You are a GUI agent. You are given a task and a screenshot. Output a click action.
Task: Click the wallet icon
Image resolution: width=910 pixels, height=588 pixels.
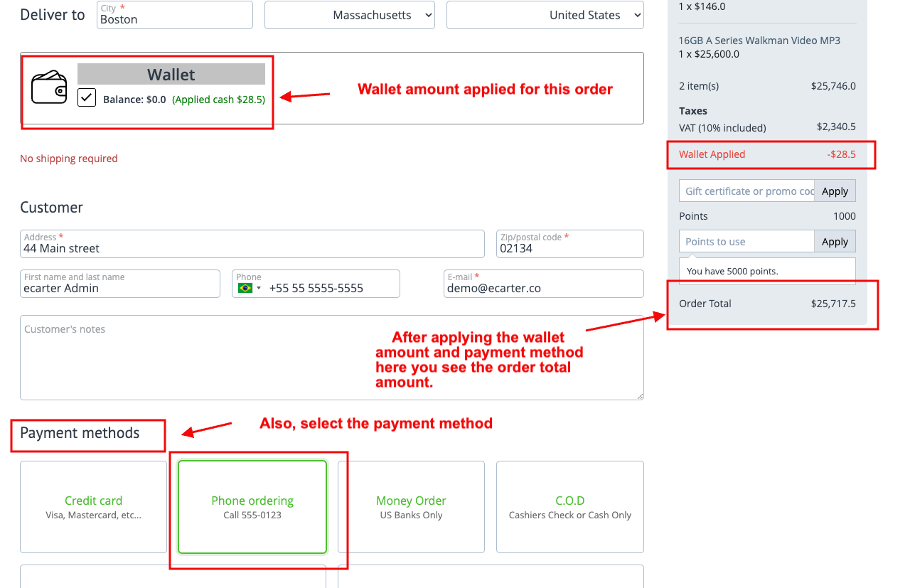[x=49, y=87]
